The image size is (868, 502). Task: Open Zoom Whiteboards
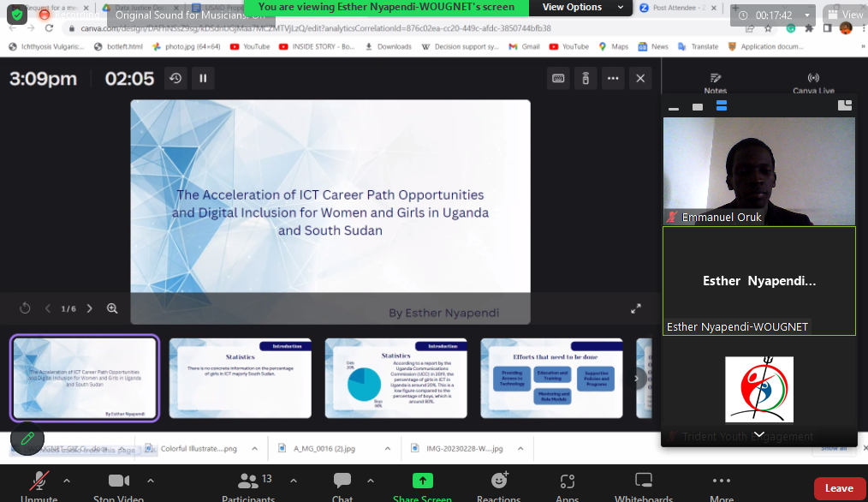(644, 486)
